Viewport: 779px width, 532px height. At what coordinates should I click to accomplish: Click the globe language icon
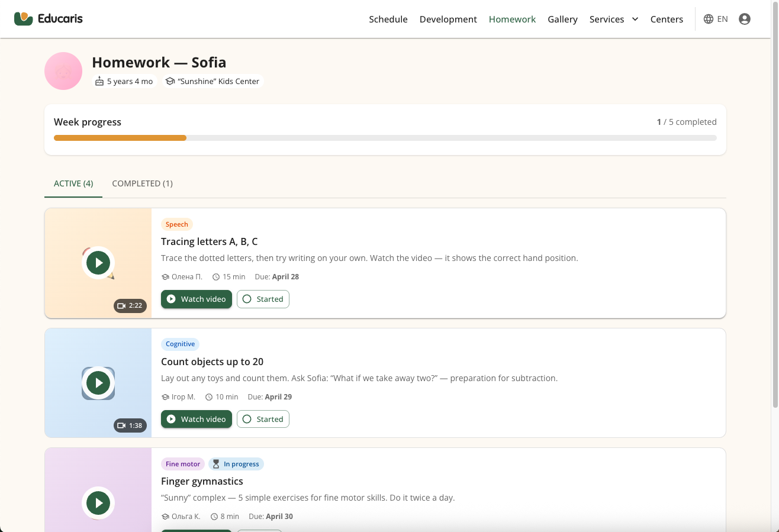[x=708, y=19]
